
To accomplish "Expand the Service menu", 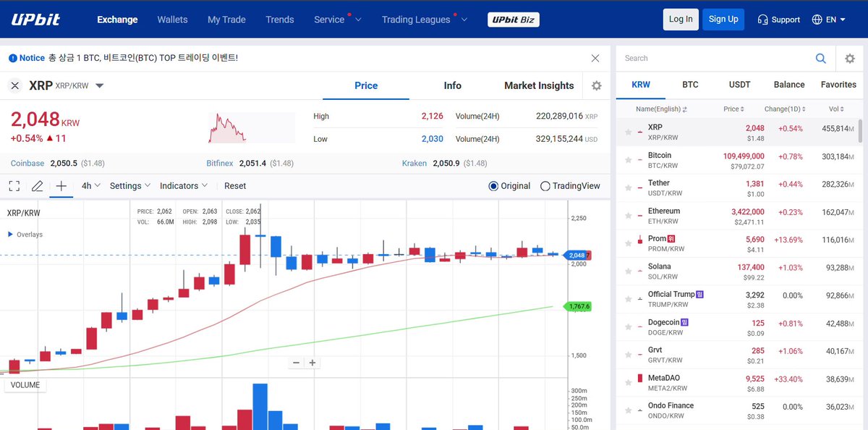I will click(x=337, y=20).
